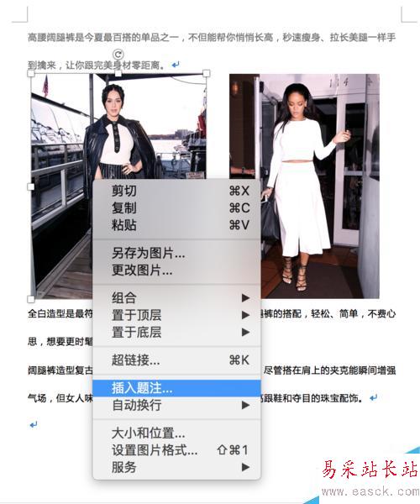The image size is (420, 504).
Task: Click the top-left resize handle of the picture
Action: (31, 74)
